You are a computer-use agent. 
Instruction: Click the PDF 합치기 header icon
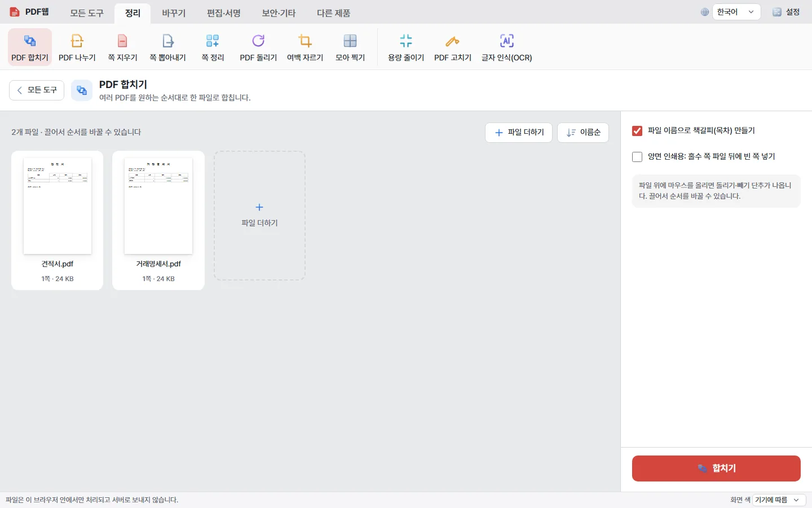click(x=82, y=90)
